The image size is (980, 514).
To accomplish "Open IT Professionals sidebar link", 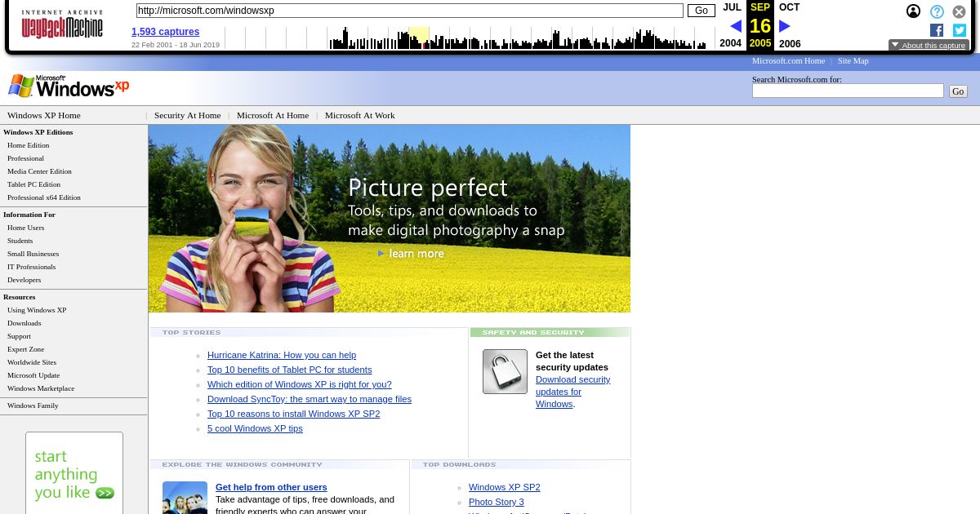I will (31, 267).
